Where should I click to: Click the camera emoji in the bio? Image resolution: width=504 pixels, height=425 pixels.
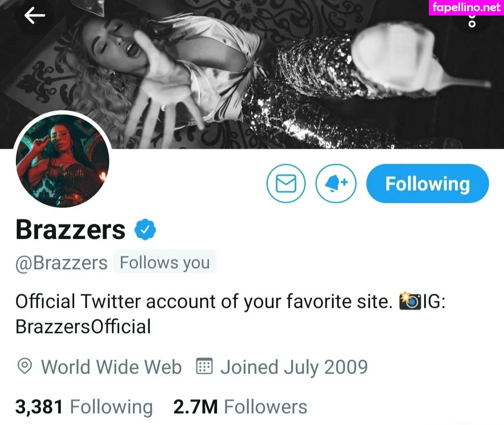click(410, 301)
